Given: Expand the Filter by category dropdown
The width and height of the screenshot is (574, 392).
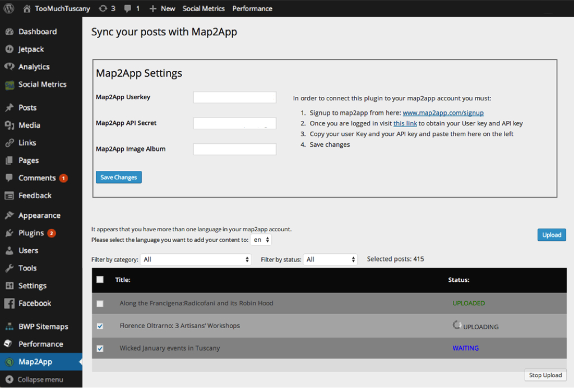Looking at the screenshot, I should tap(196, 259).
